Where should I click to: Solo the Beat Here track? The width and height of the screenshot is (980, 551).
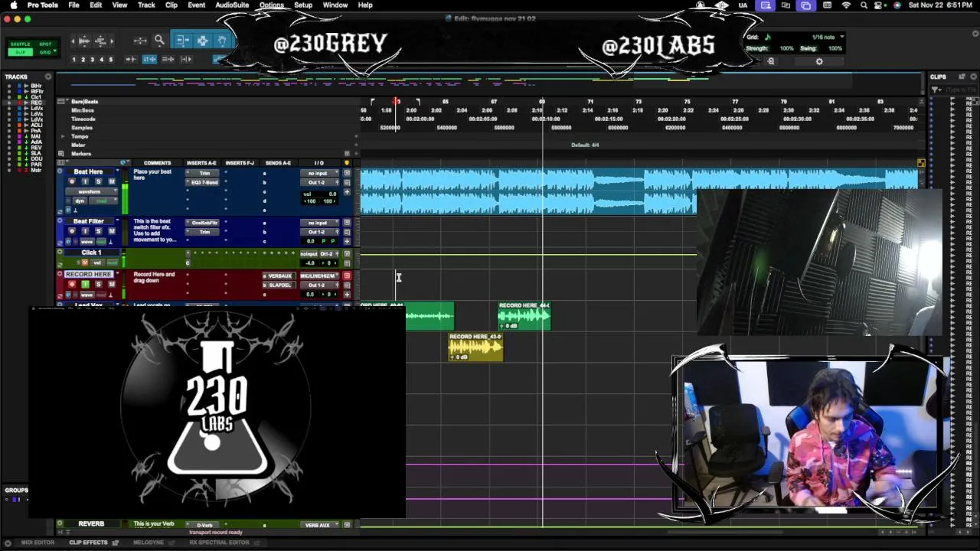(x=98, y=182)
